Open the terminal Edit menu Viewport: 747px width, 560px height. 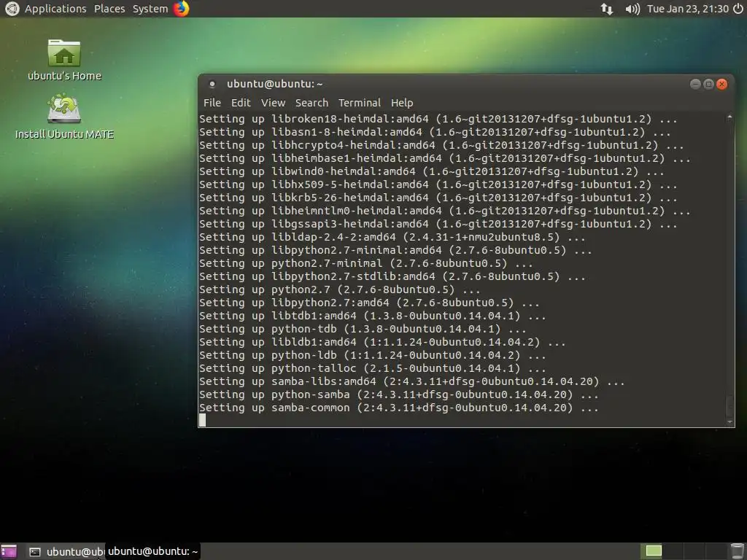[241, 103]
